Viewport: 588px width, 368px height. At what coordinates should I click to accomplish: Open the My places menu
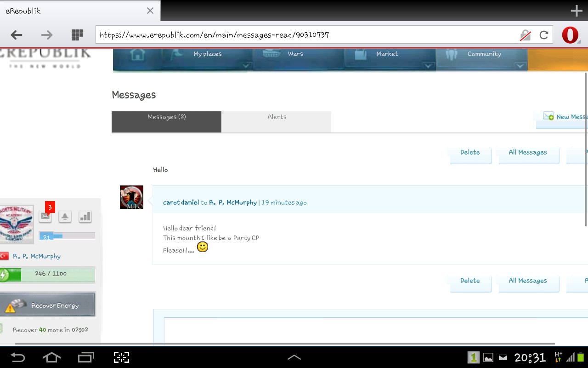tap(208, 54)
